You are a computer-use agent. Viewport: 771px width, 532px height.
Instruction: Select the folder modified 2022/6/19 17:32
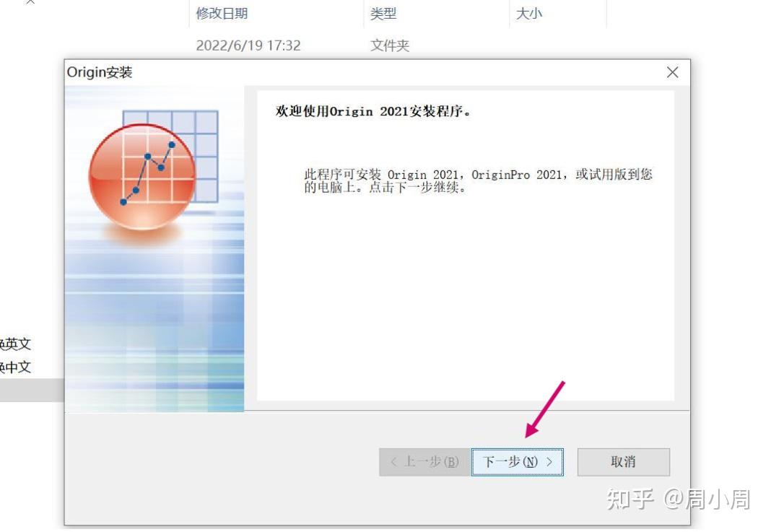tap(248, 45)
